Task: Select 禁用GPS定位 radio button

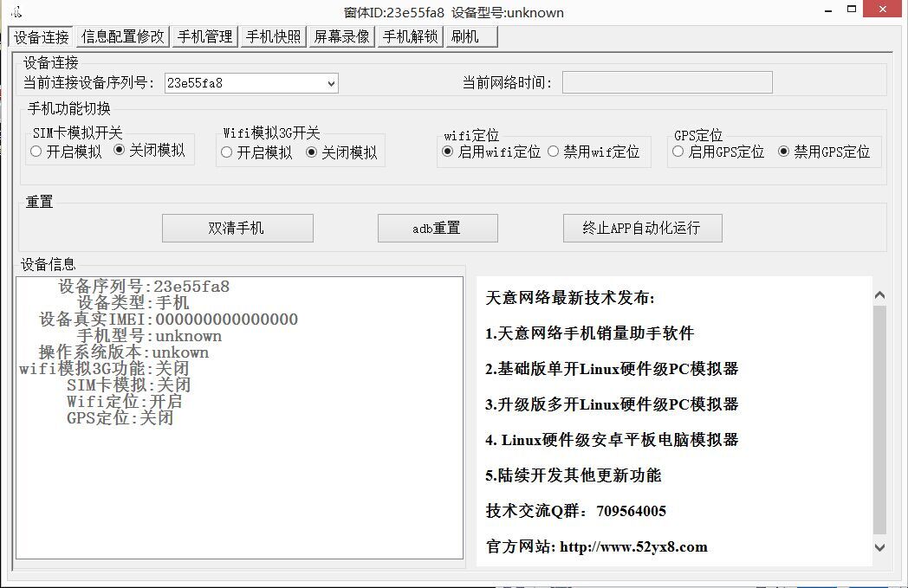Action: coord(784,152)
